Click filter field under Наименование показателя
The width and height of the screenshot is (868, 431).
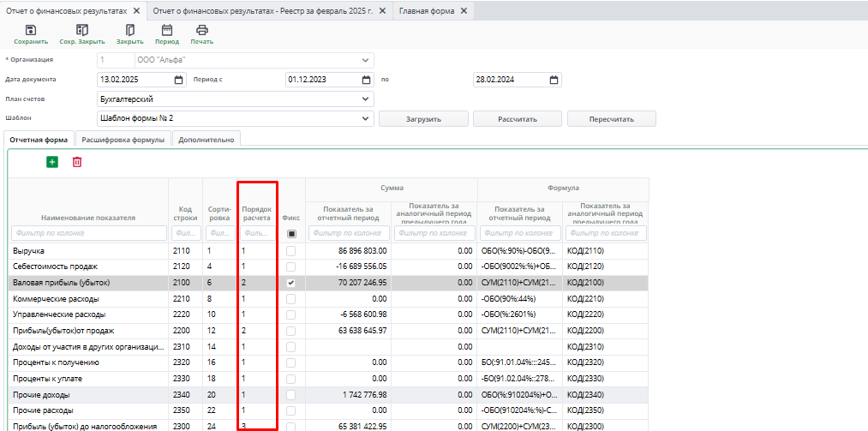(x=89, y=233)
